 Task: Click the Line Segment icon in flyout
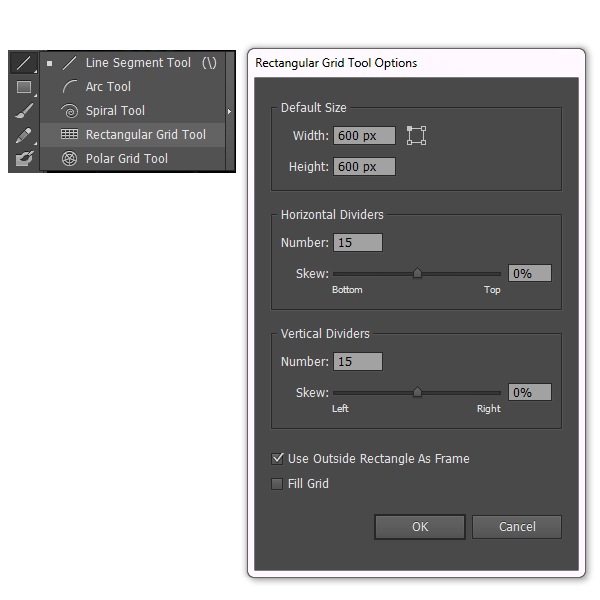70,63
